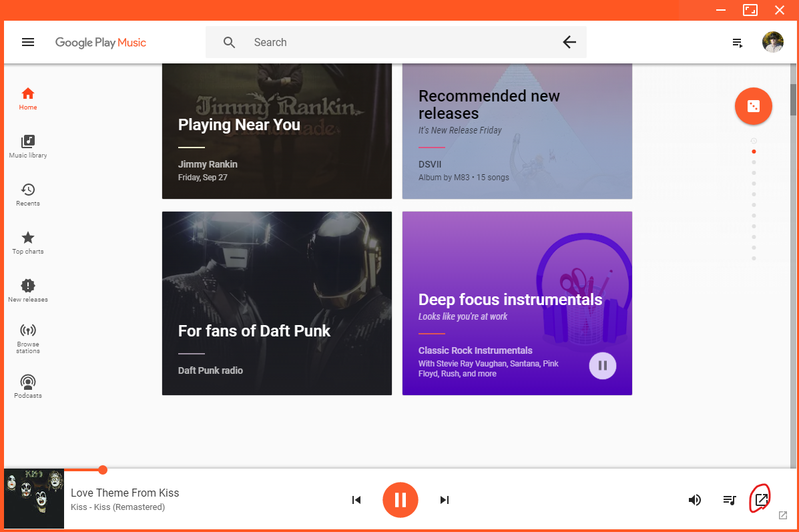Open the Recommended new releases card
This screenshot has width=799, height=532.
[x=517, y=131]
